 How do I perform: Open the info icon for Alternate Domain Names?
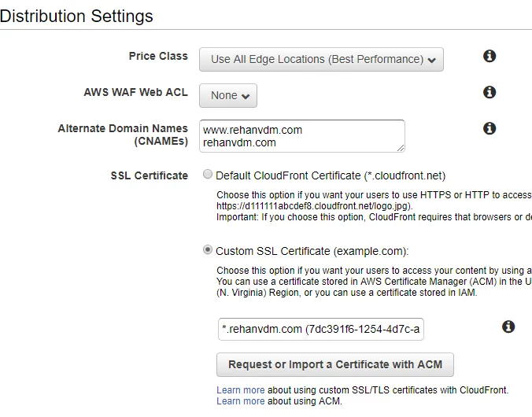490,128
